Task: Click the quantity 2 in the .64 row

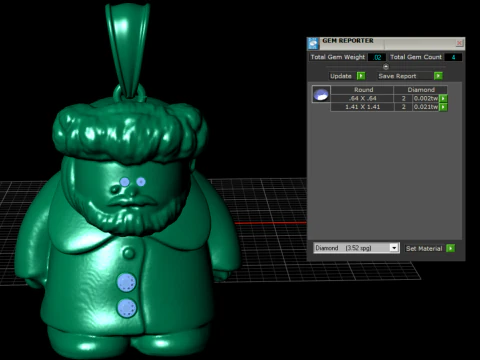Action: point(403,98)
